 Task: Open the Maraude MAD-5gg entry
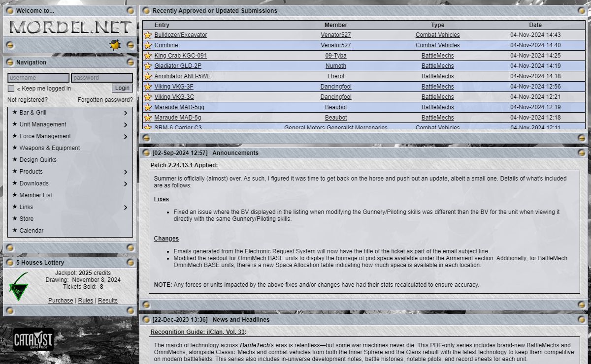(x=179, y=107)
